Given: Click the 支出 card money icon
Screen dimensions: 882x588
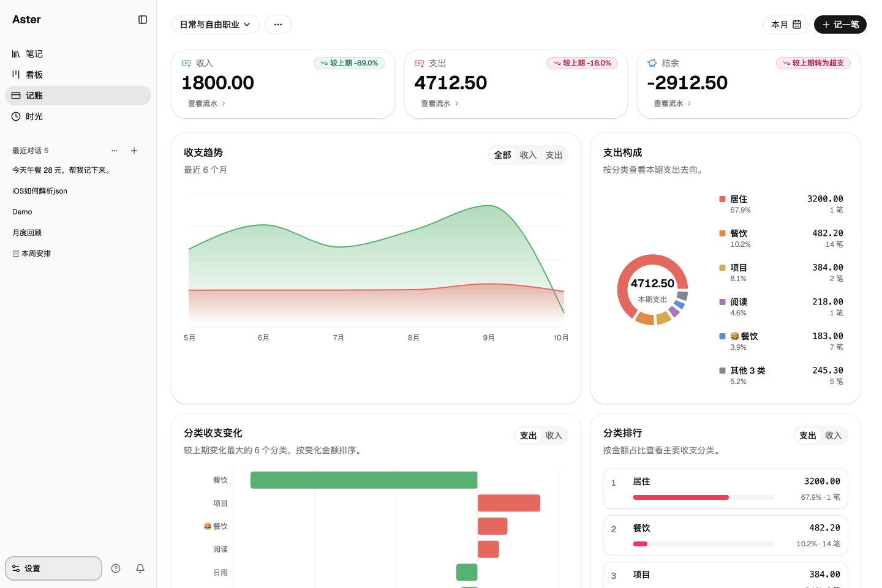Looking at the screenshot, I should point(419,63).
